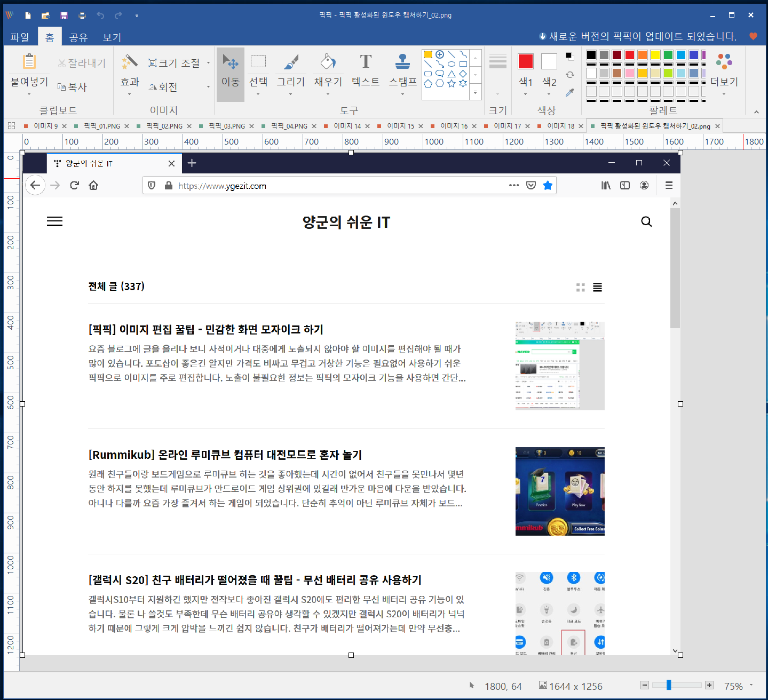Screen dimensions: 768x700
Task: Open the tab grid overview icon
Action: (x=11, y=126)
